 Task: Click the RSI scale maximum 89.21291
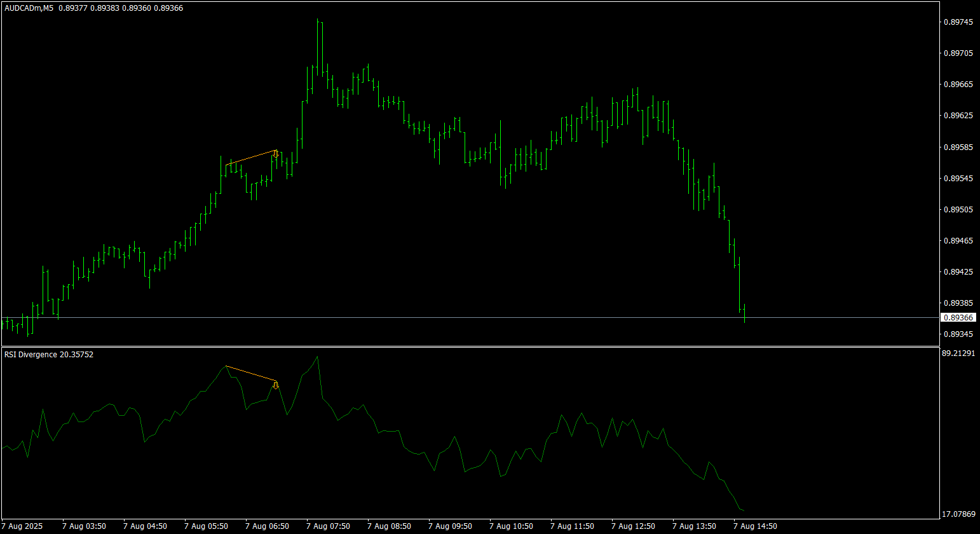[958, 353]
